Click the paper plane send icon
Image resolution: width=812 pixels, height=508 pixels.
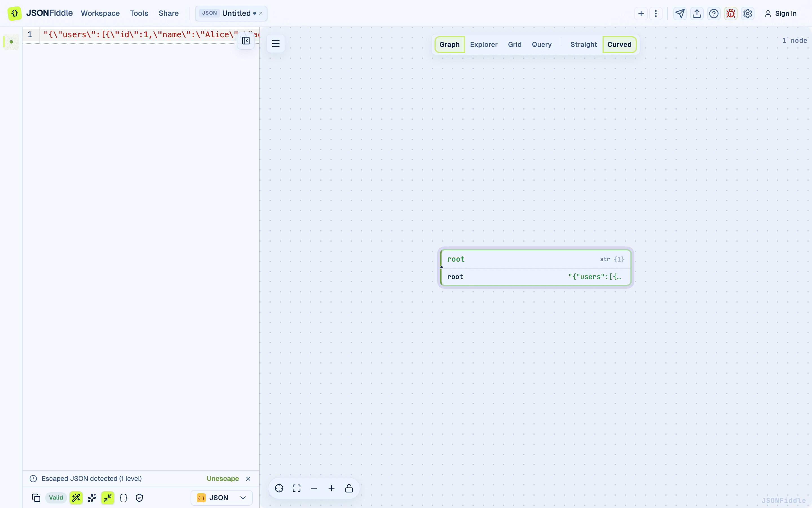[x=680, y=14]
